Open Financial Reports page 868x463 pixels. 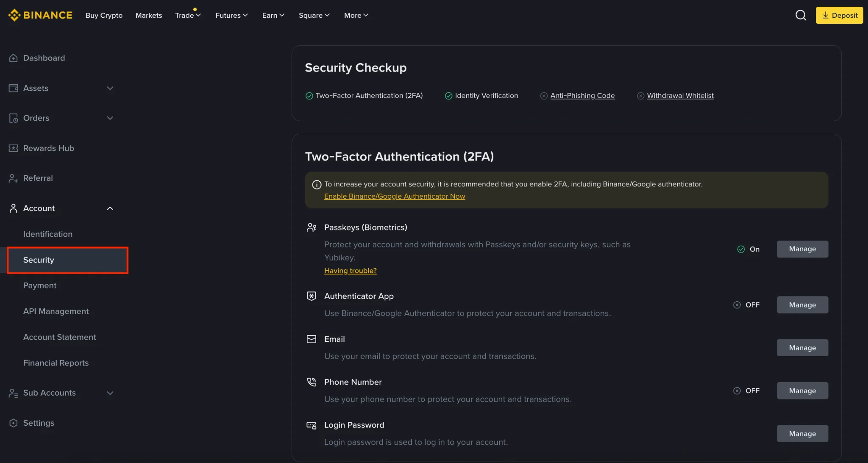[x=56, y=363]
